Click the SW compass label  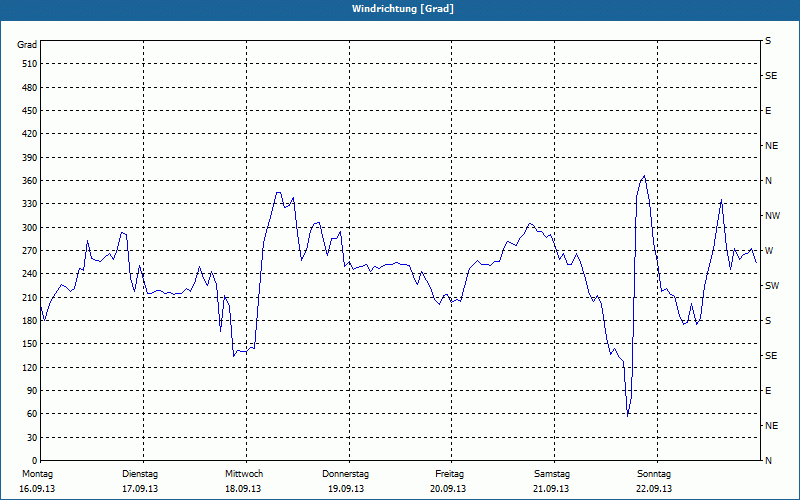tap(772, 286)
